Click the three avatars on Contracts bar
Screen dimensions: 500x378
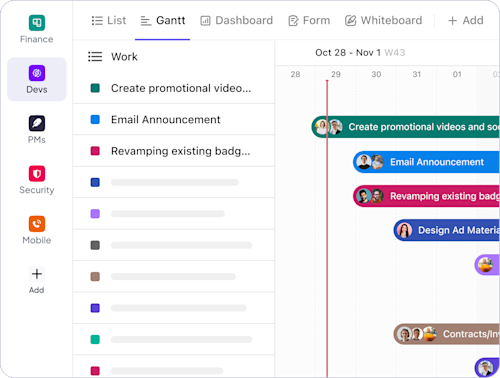[417, 334]
